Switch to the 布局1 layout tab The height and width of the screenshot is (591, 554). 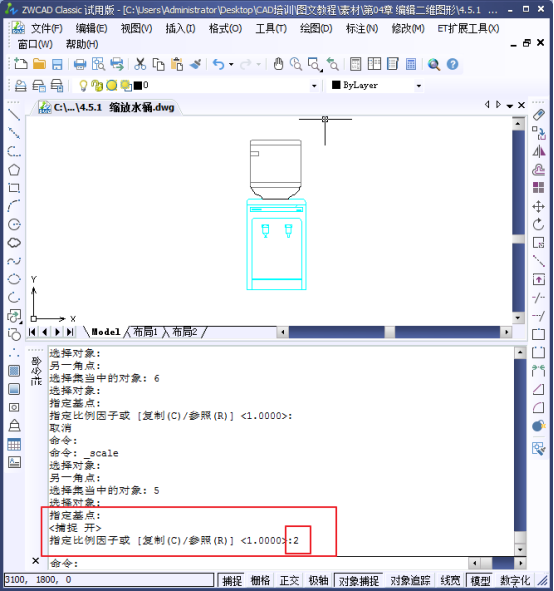[145, 332]
